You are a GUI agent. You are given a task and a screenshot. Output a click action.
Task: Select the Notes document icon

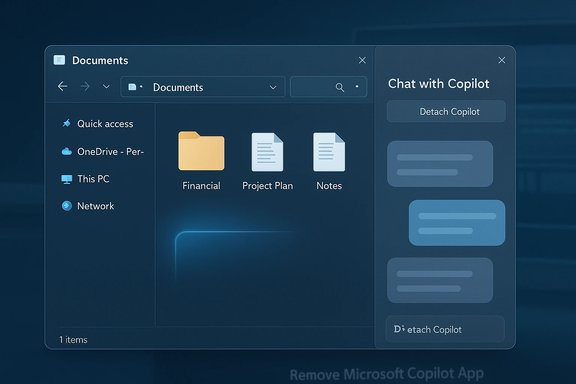tap(329, 152)
